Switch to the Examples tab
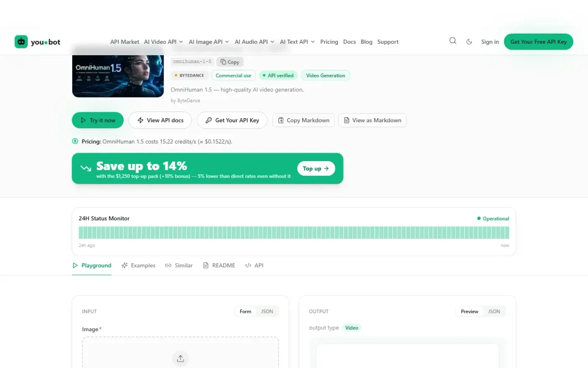 click(x=138, y=265)
